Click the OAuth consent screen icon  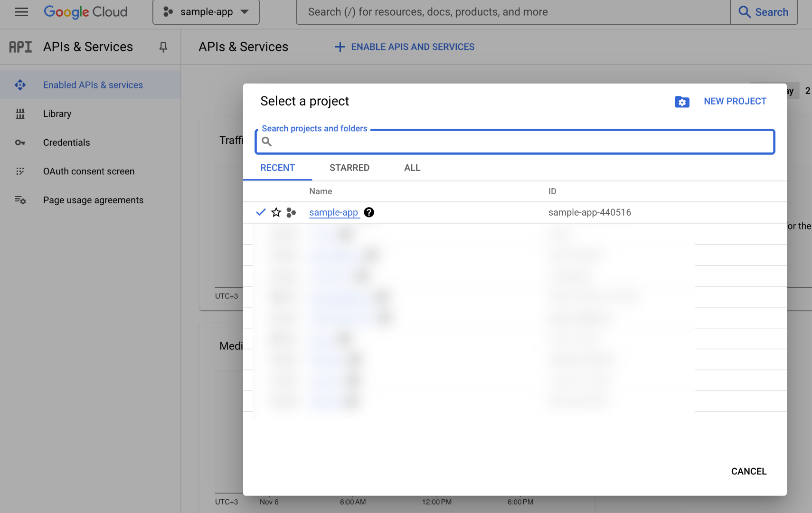[20, 171]
